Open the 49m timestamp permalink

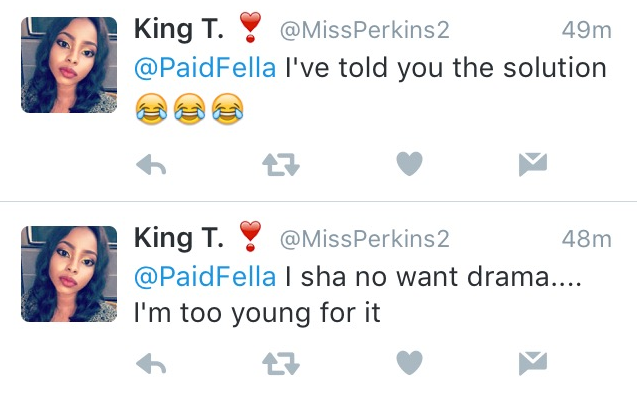coord(587,31)
